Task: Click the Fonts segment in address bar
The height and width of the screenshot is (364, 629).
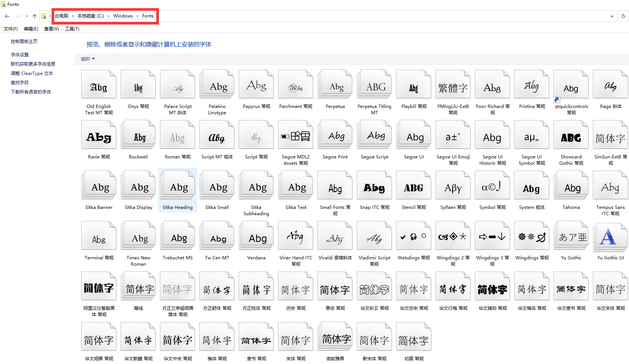Action: click(148, 16)
